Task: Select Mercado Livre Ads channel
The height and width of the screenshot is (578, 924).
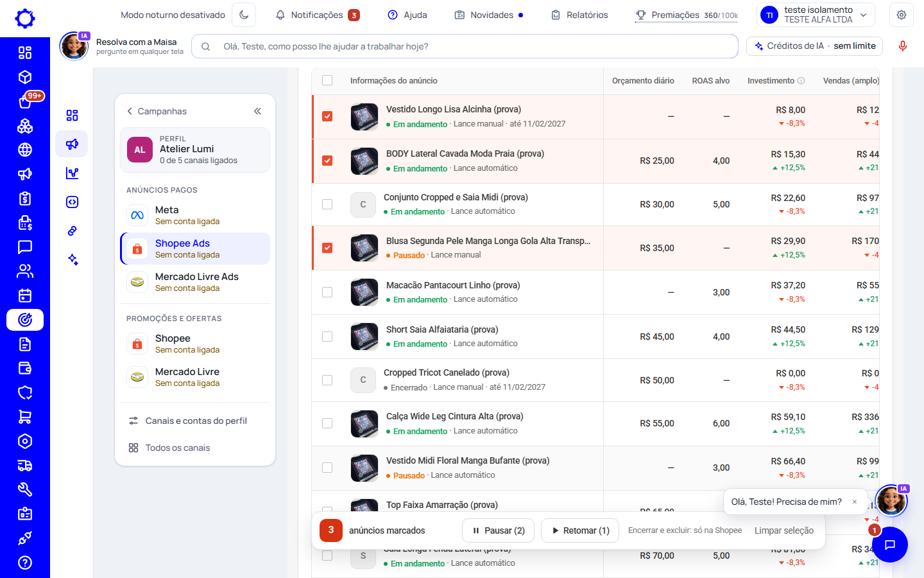Action: [x=195, y=282]
